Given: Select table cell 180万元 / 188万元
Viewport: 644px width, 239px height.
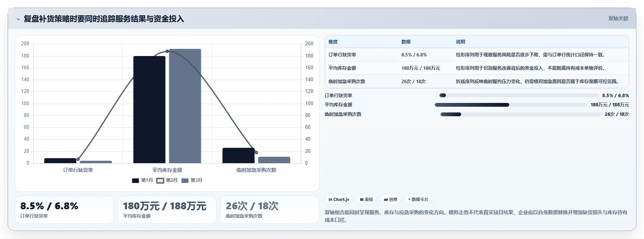Looking at the screenshot, I should 420,68.
